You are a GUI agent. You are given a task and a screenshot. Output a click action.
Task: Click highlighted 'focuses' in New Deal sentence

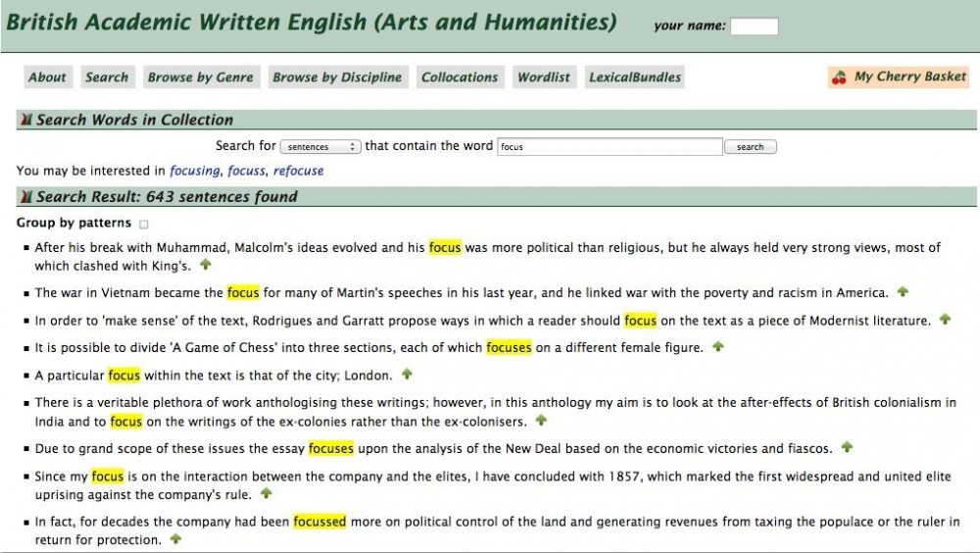[x=331, y=448]
